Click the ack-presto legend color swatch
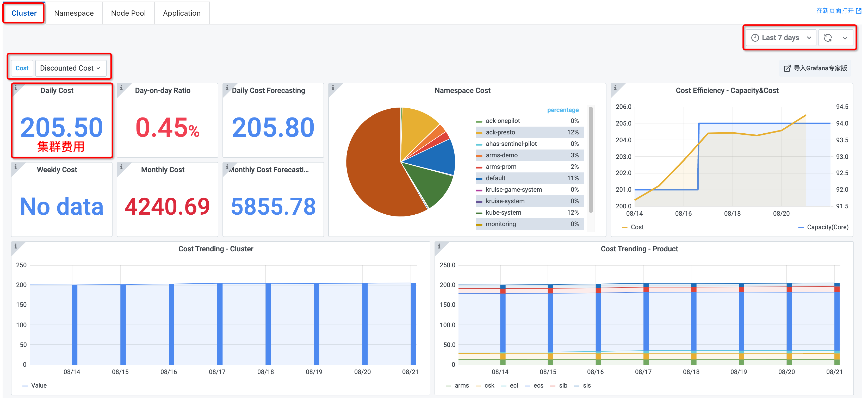Image resolution: width=868 pixels, height=398 pixels. [479, 133]
